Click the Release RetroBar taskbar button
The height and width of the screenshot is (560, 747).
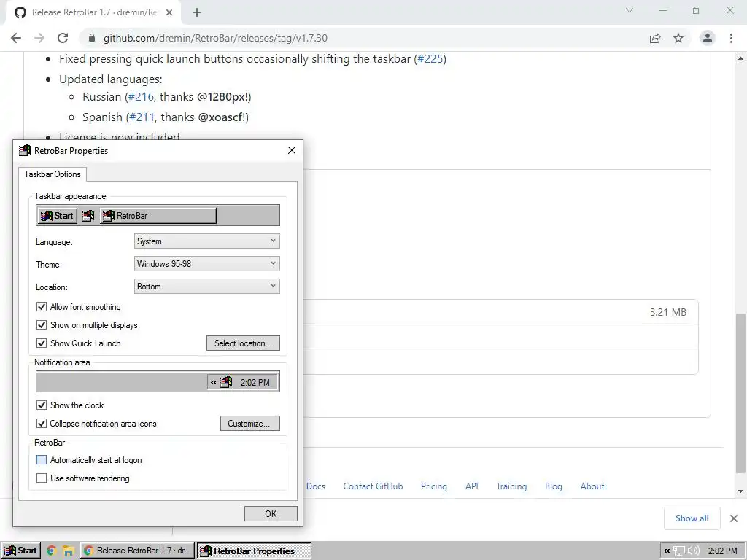point(138,551)
